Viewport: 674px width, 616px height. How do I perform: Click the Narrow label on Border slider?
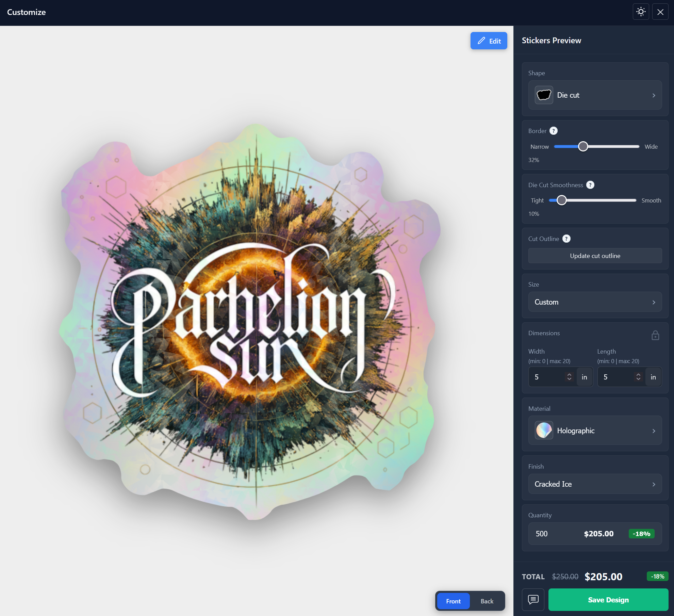pyautogui.click(x=539, y=146)
